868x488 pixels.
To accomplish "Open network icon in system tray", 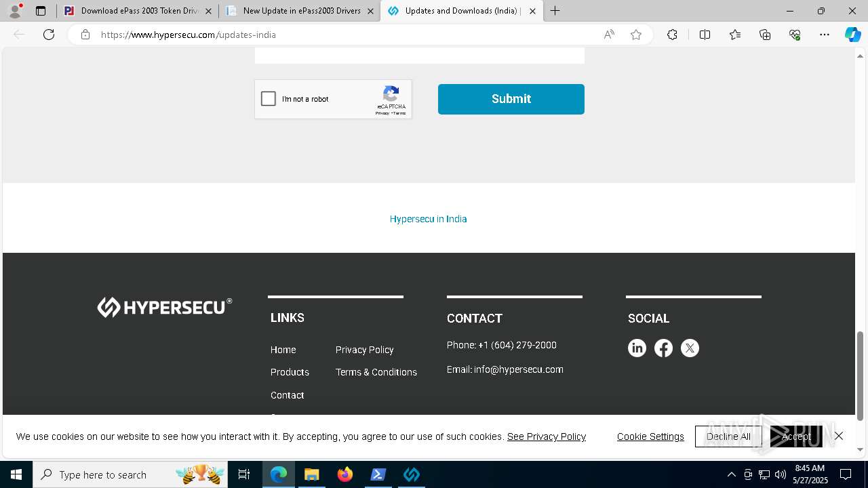I will (764, 474).
